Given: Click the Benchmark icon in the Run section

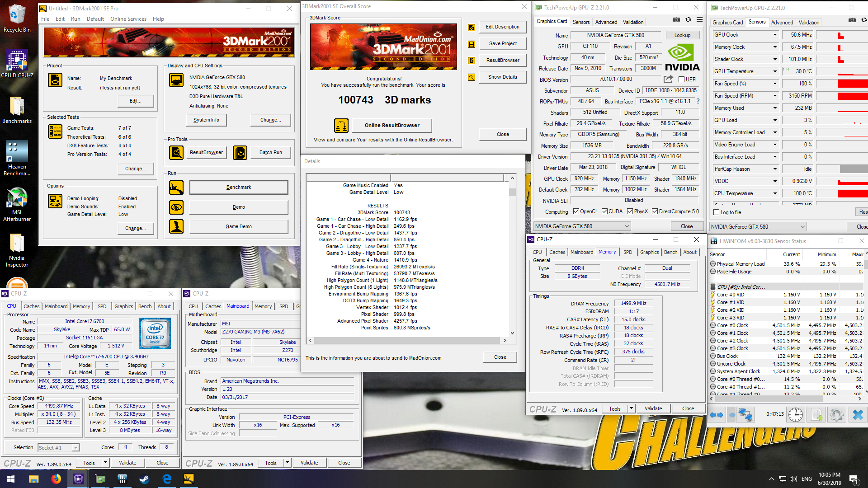Looking at the screenshot, I should [176, 188].
